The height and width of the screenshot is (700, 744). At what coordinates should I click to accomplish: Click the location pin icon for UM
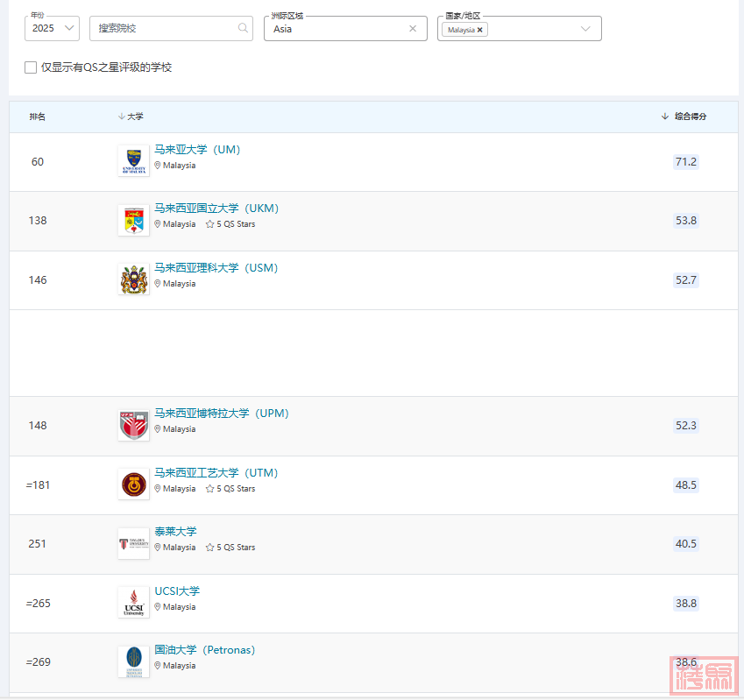point(158,166)
